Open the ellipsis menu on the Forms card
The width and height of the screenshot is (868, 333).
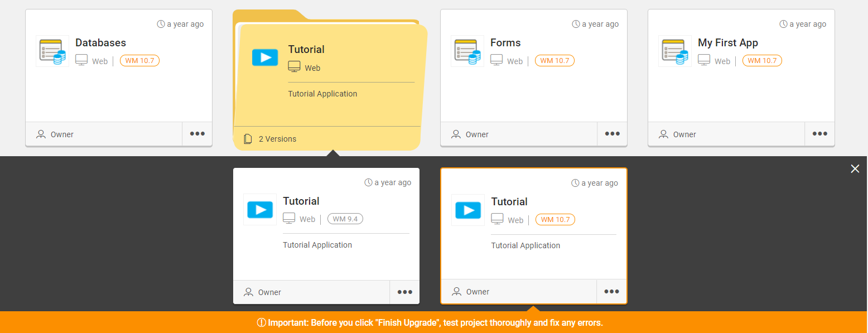612,133
